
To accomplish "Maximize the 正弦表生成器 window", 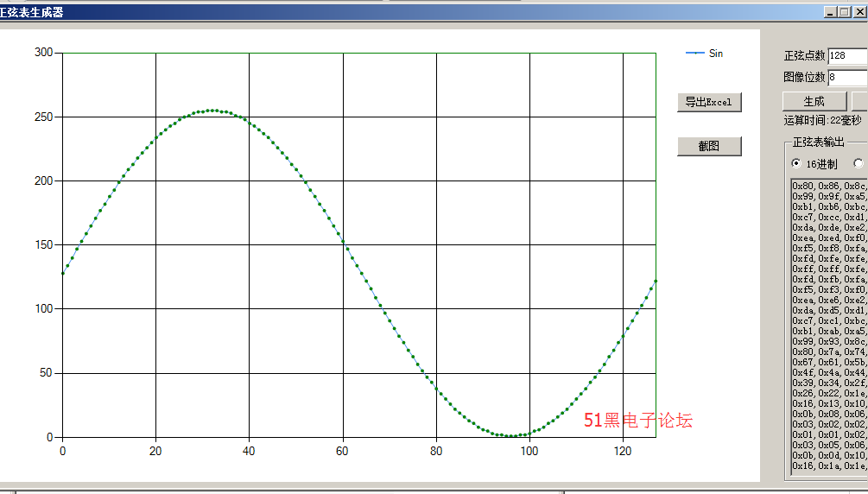I will pos(844,11).
